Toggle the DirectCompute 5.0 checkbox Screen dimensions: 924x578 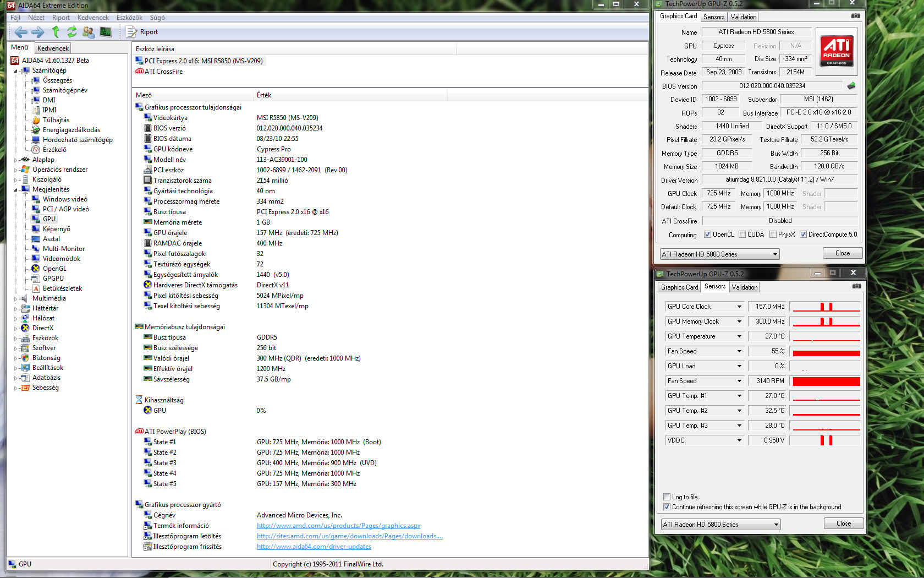[803, 235]
